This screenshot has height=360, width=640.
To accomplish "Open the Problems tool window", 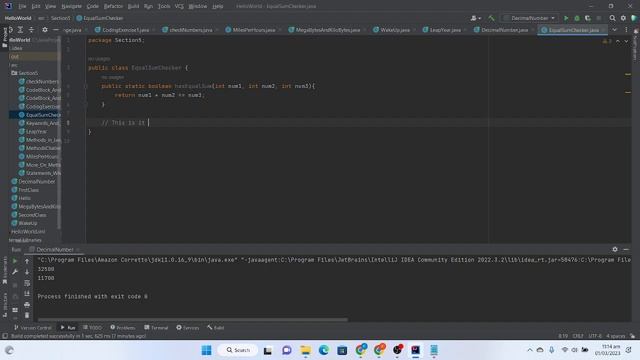I will [122, 327].
